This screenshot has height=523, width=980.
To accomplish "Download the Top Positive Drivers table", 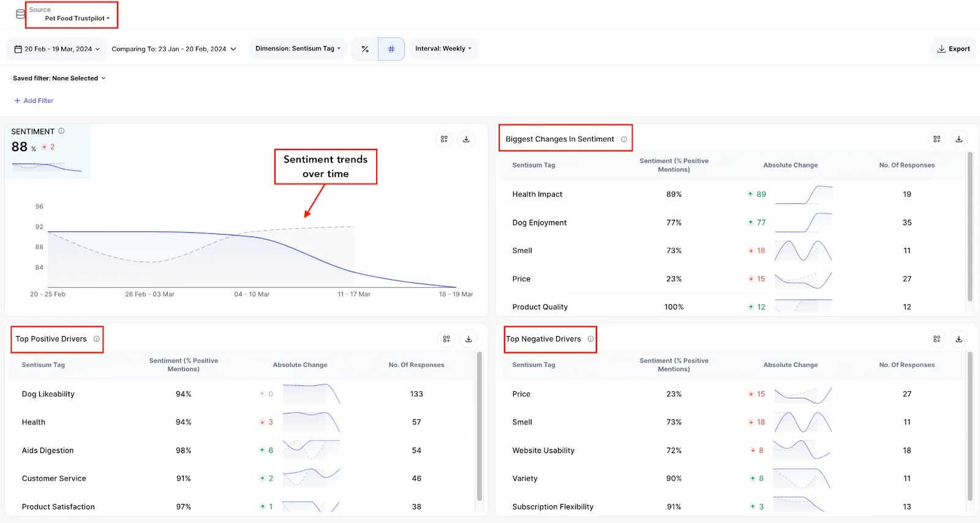I will pos(469,339).
